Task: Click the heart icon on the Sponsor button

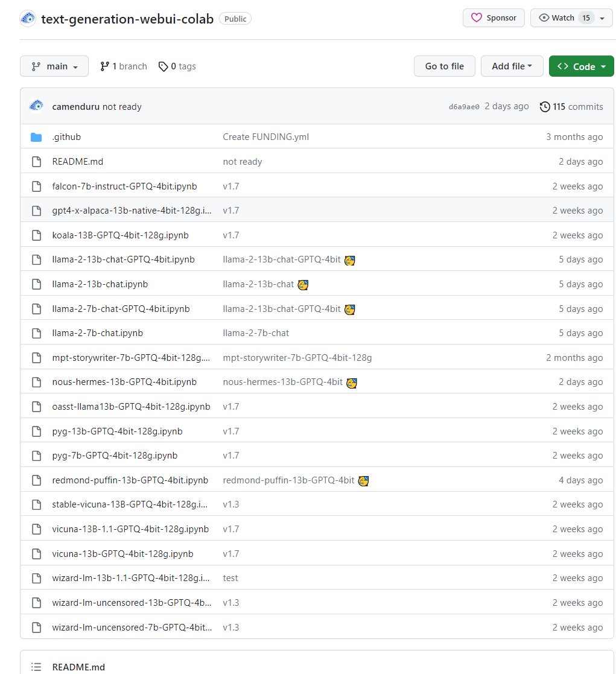Action: (x=476, y=17)
